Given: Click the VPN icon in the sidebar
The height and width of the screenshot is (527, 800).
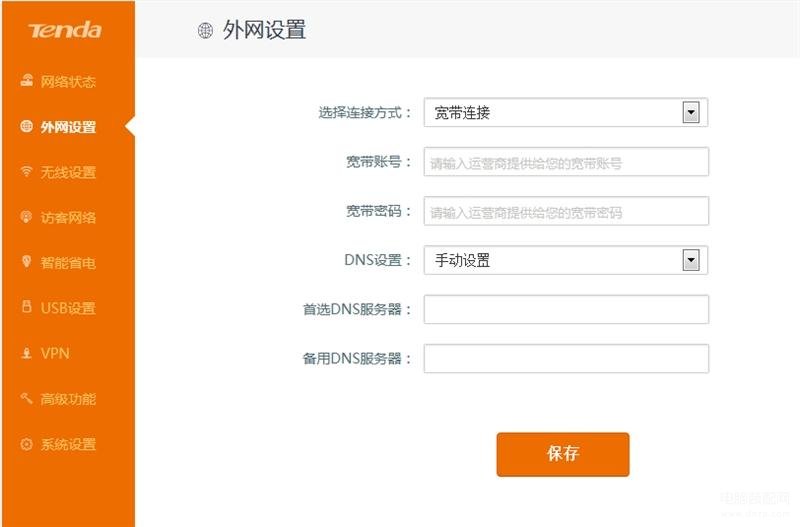Looking at the screenshot, I should [x=27, y=353].
